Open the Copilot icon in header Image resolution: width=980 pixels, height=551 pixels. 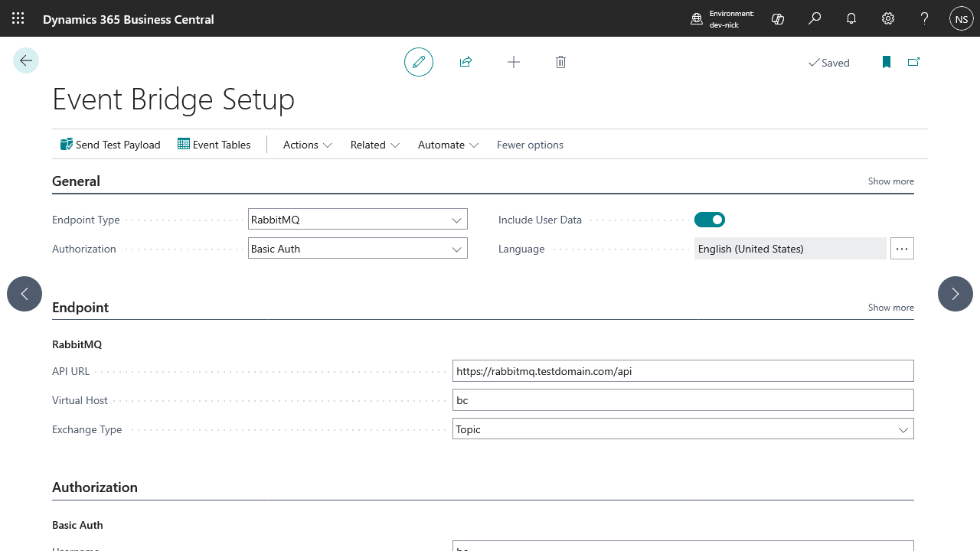778,18
